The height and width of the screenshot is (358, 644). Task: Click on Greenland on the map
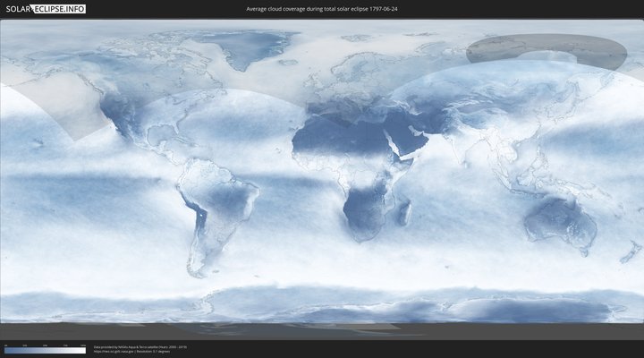248,49
